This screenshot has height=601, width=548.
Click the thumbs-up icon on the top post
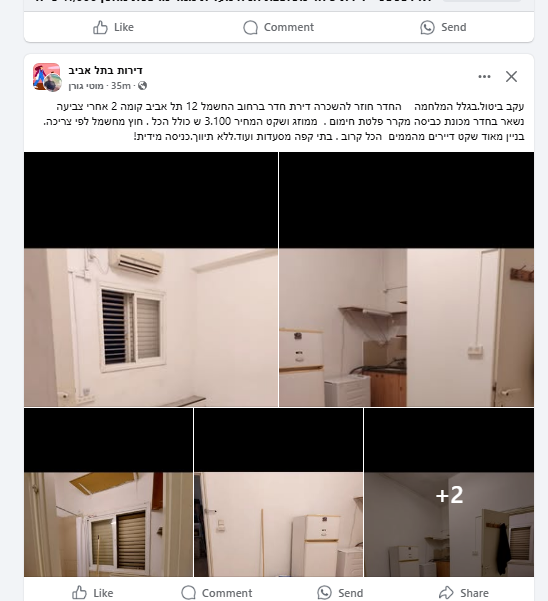tap(100, 28)
